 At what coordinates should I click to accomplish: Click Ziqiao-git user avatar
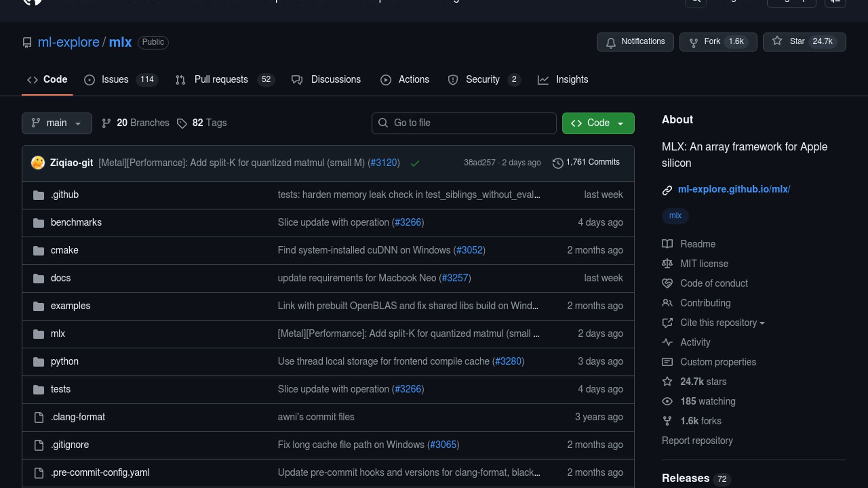38,163
